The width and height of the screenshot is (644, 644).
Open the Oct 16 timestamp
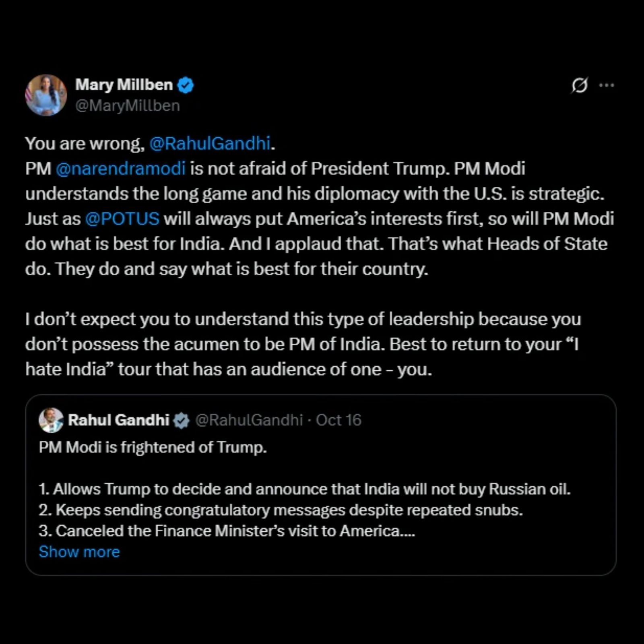tap(339, 420)
